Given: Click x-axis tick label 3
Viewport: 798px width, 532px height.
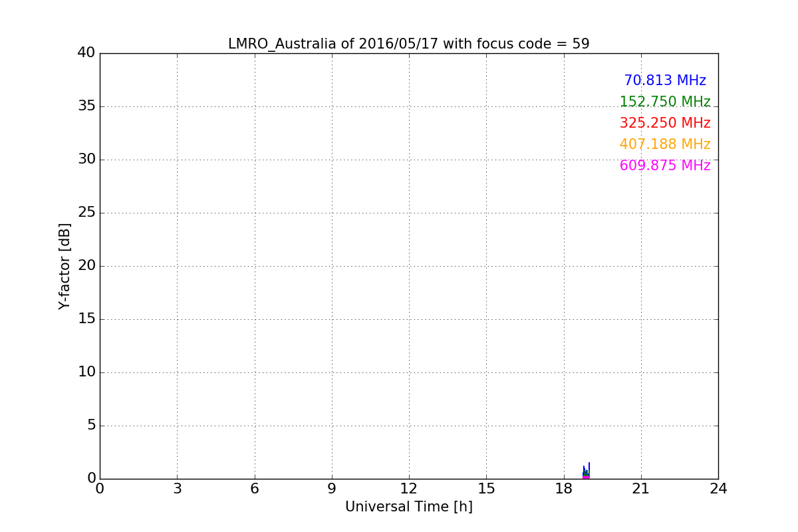Looking at the screenshot, I should point(177,489).
